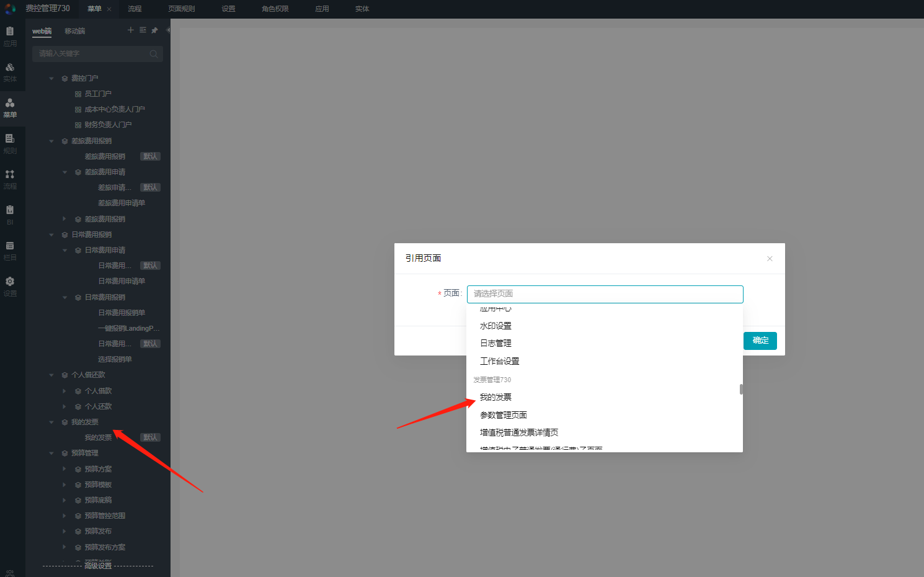The height and width of the screenshot is (577, 924).
Task: Click the 确定 button
Action: (760, 341)
